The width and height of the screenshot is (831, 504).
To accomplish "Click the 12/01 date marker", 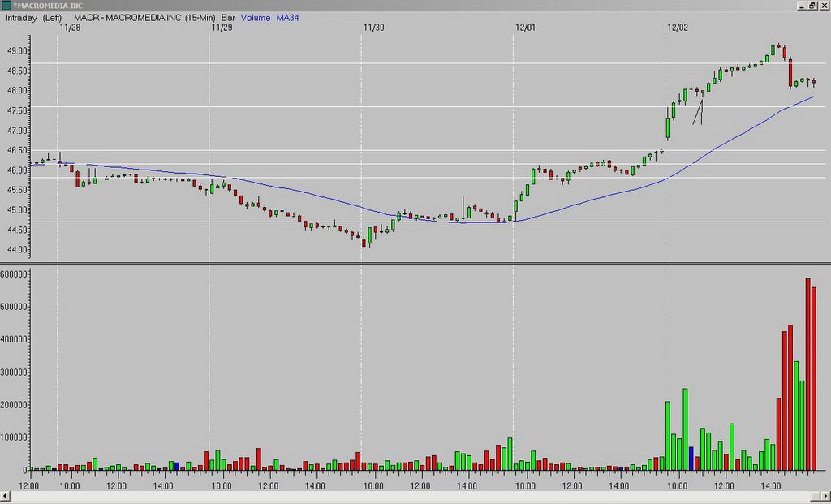I will tap(525, 28).
